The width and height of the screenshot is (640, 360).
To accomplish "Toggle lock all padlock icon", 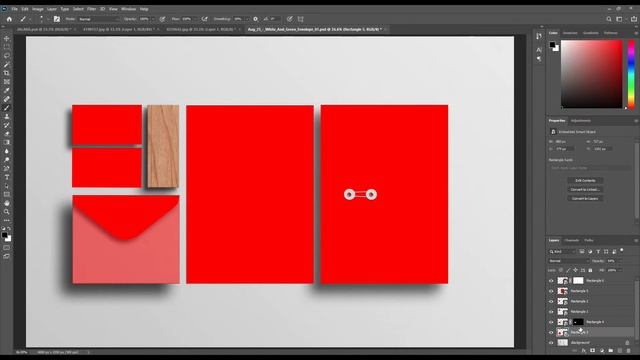I will click(x=590, y=270).
